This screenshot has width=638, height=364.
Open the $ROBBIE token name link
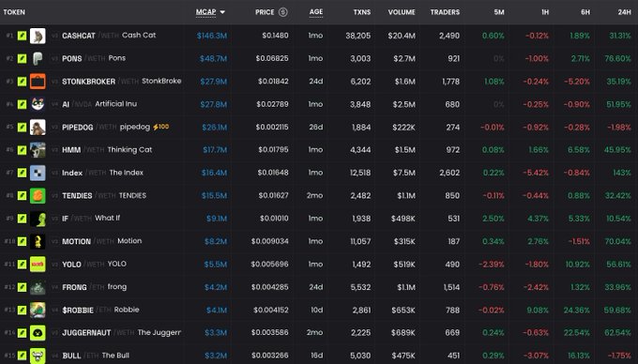point(78,310)
